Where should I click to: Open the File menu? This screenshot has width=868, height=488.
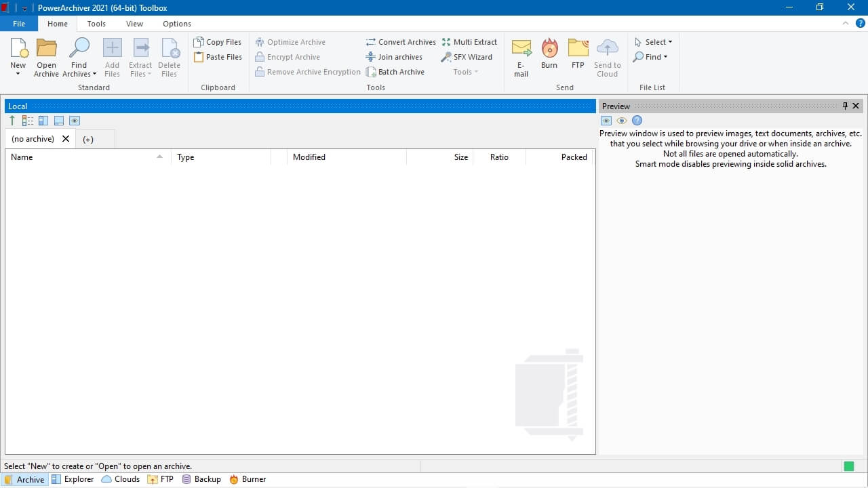19,24
